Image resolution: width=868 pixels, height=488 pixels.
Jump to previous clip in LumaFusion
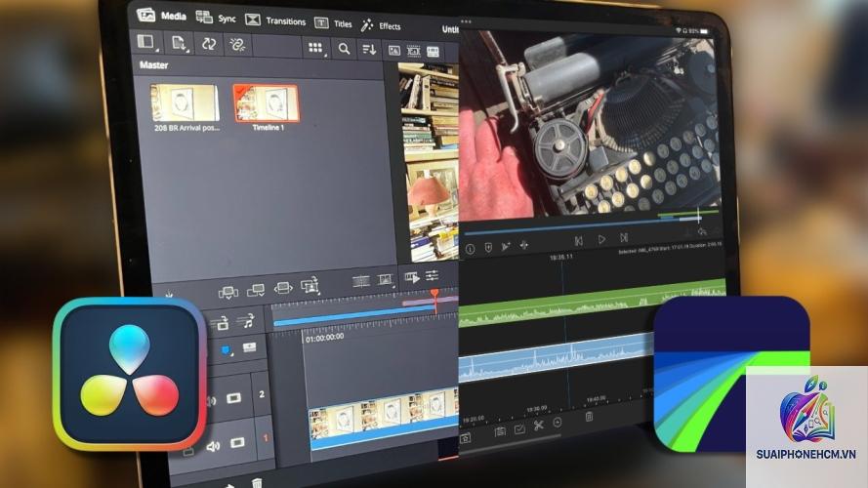tap(578, 241)
